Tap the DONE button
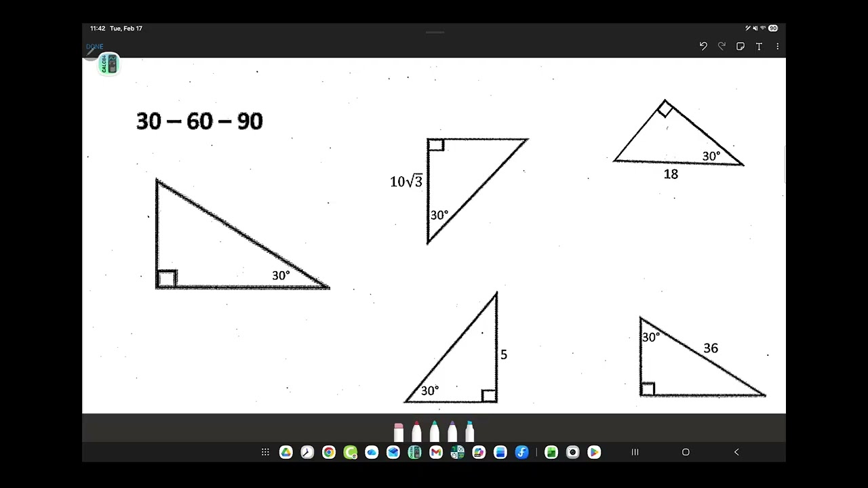Image resolution: width=868 pixels, height=488 pixels. pyautogui.click(x=94, y=47)
